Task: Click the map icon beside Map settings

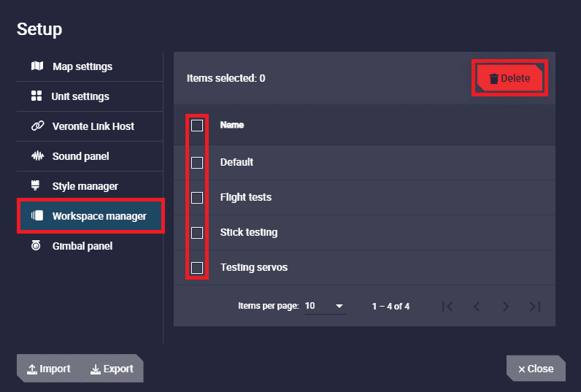Action: [x=37, y=66]
